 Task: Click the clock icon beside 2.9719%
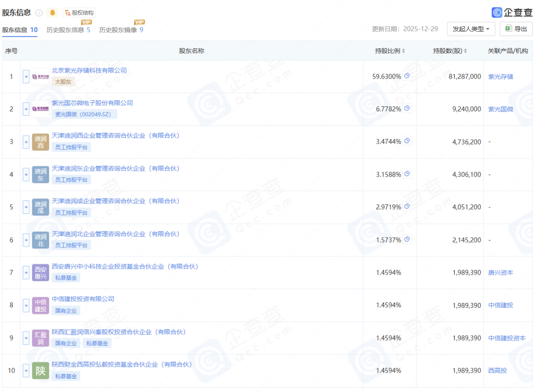click(x=407, y=206)
